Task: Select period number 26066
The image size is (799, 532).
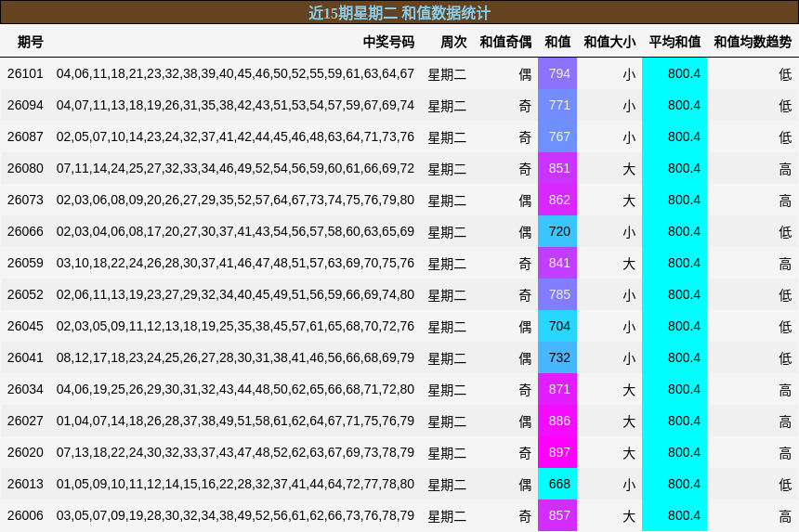Action: pos(25,231)
